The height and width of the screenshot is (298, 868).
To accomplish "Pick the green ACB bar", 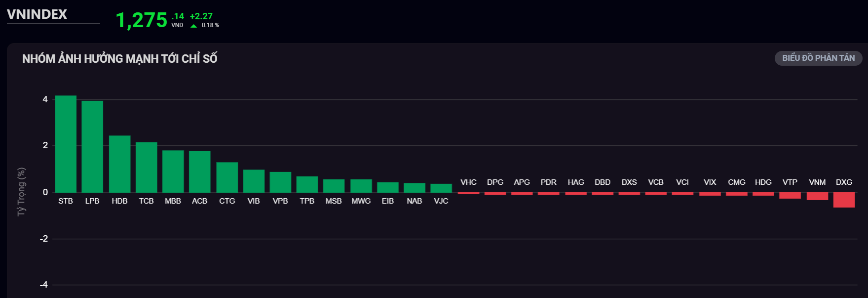I will (200, 171).
